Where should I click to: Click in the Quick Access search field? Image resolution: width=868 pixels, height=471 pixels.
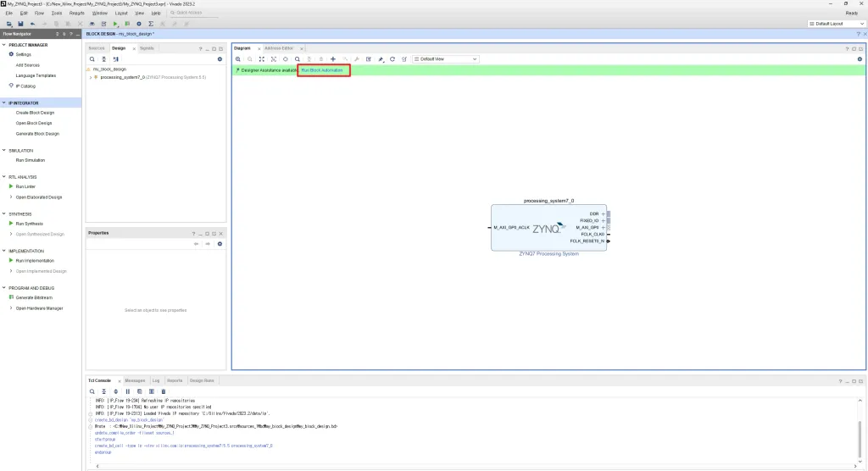pos(192,13)
